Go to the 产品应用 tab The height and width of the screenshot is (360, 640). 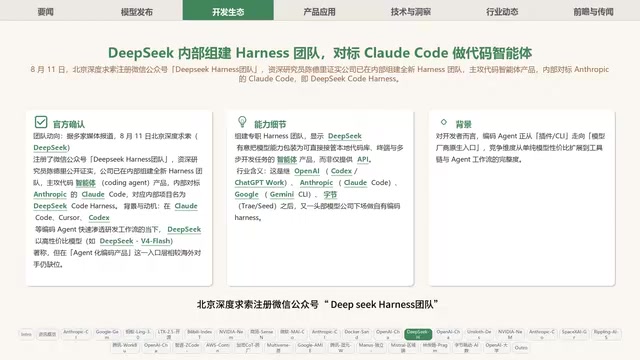pos(320,11)
